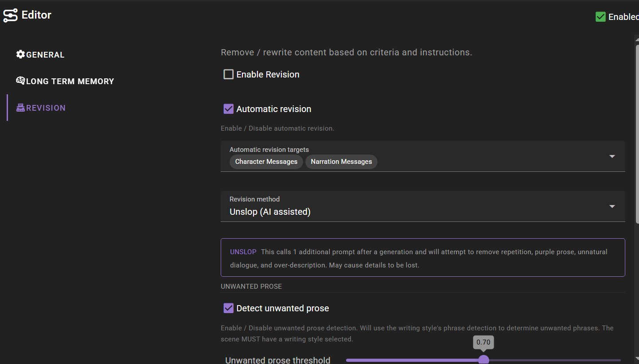The image size is (639, 364).
Task: Open the Revision method dropdown arrow
Action: coord(612,206)
